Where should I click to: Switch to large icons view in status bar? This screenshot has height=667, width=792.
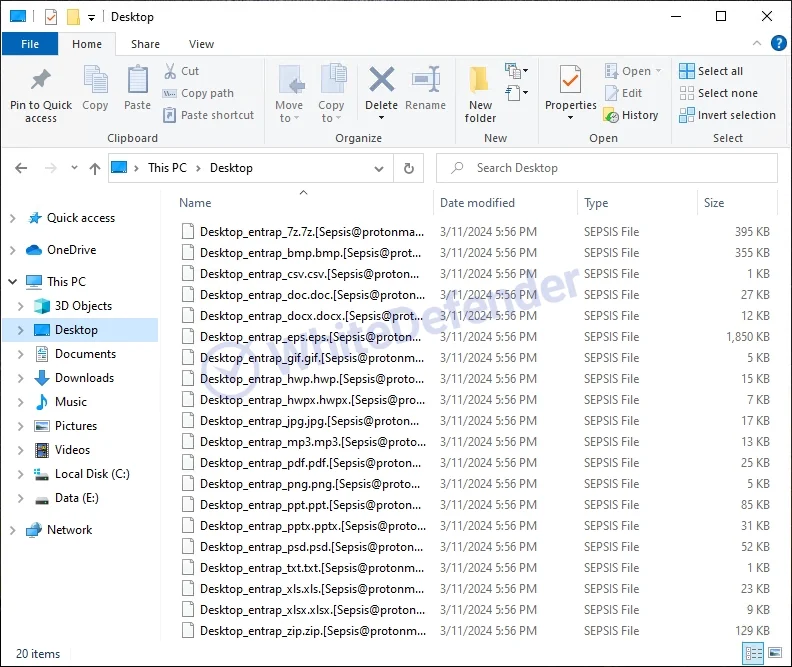(x=774, y=653)
